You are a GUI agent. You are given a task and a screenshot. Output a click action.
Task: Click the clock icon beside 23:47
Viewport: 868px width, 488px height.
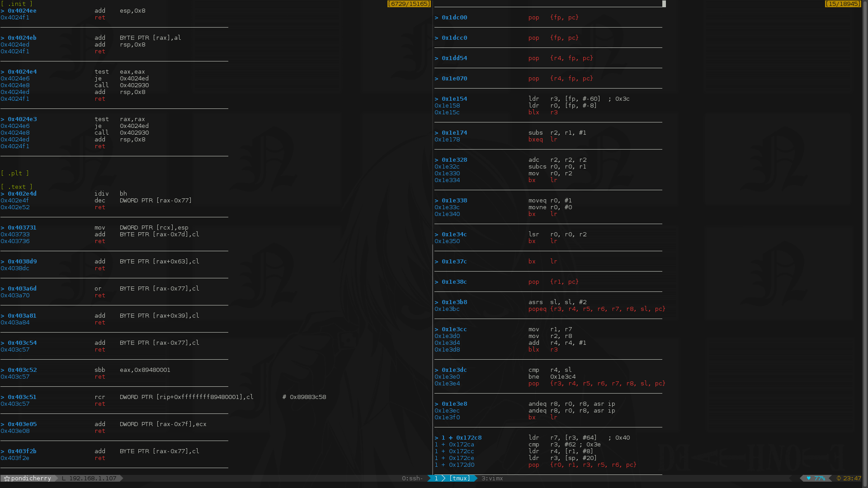pyautogui.click(x=839, y=479)
